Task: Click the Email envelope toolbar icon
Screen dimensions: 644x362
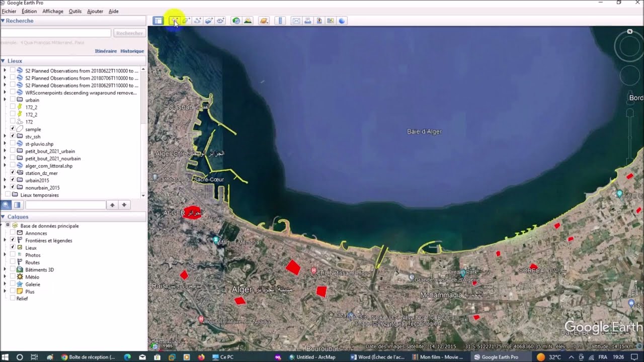Action: [296, 21]
